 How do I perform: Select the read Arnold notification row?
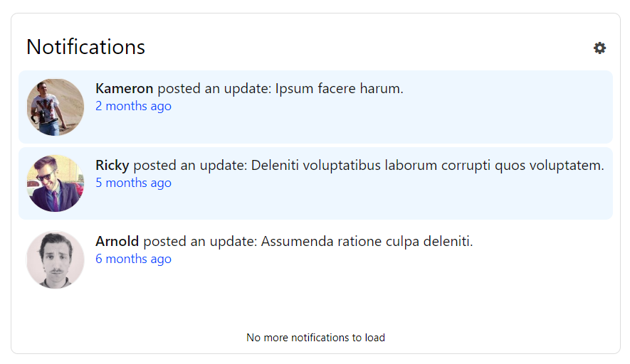pyautogui.click(x=315, y=259)
